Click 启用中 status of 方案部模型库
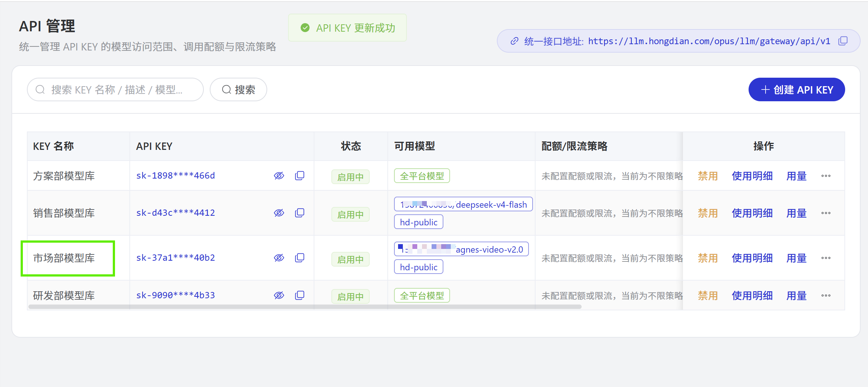Viewport: 868px width, 387px height. coord(351,177)
